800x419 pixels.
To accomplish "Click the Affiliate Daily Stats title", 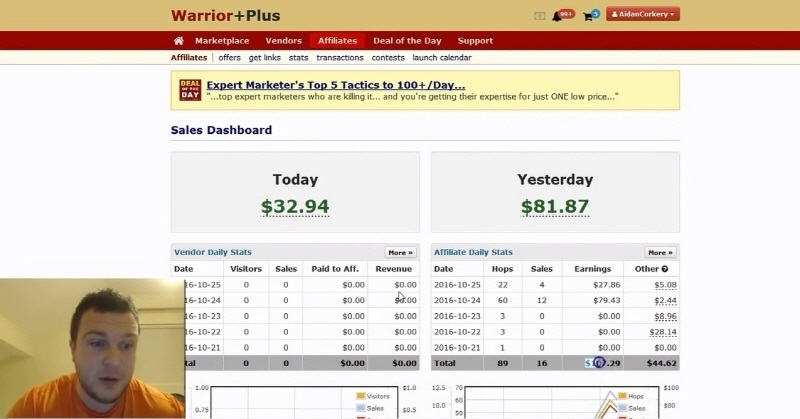I will tap(473, 252).
